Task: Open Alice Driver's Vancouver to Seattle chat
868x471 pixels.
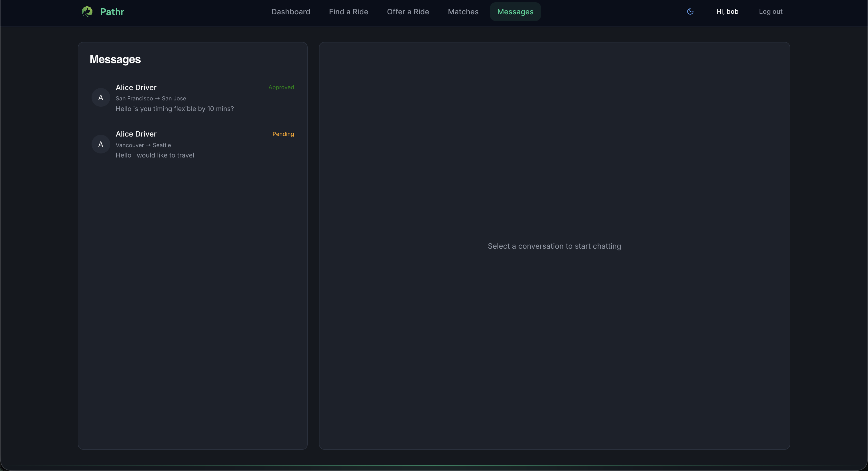Action: [136, 134]
